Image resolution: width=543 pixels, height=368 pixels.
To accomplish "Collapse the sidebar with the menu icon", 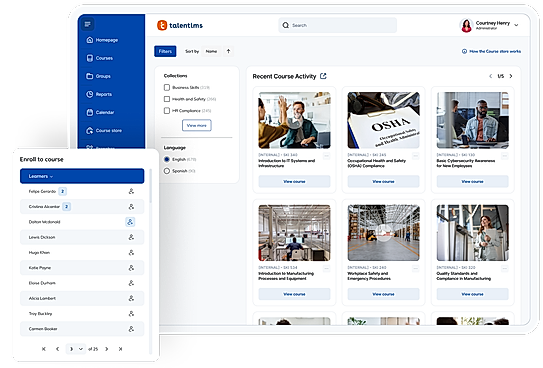I will point(88,24).
